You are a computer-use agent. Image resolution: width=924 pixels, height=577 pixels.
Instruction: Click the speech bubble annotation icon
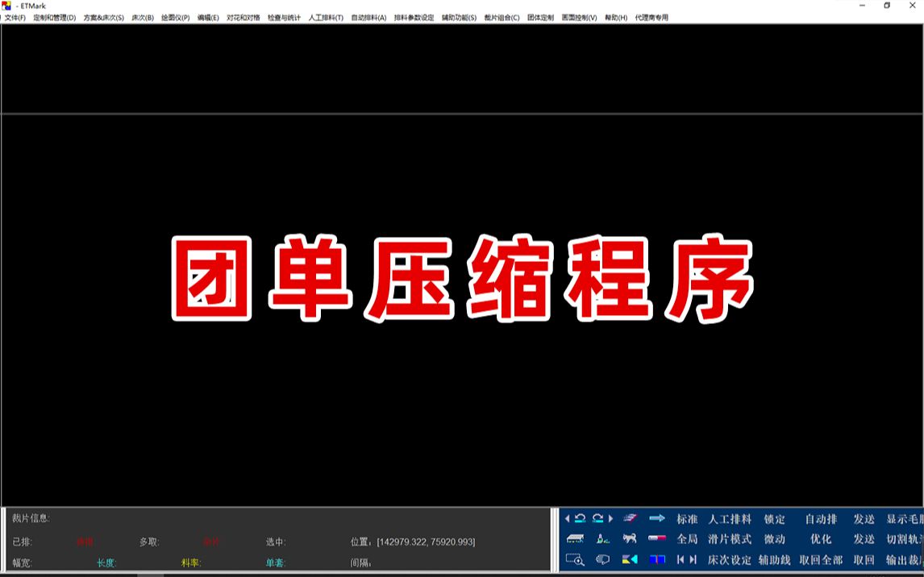point(601,558)
